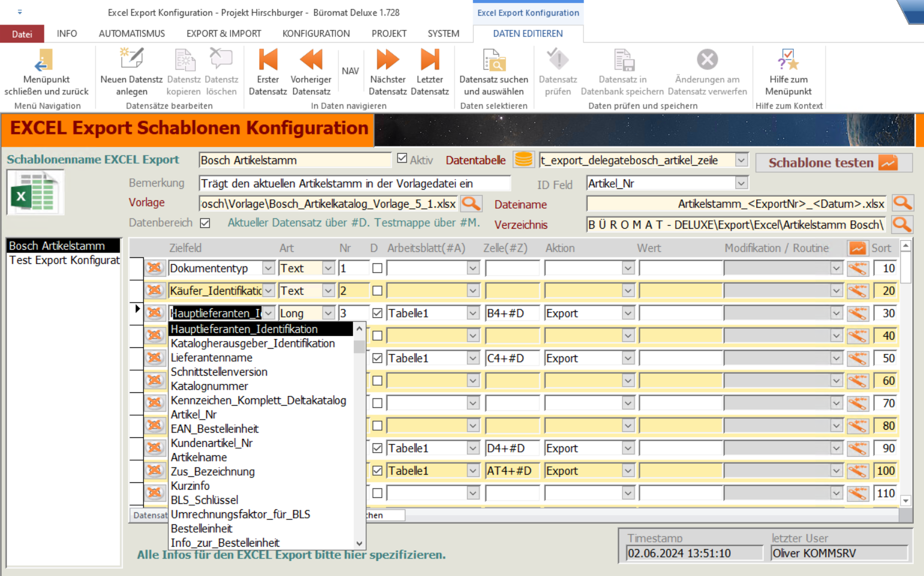Image resolution: width=924 pixels, height=576 pixels.
Task: Uncheck the Datenbereich checkbox
Action: 205,223
